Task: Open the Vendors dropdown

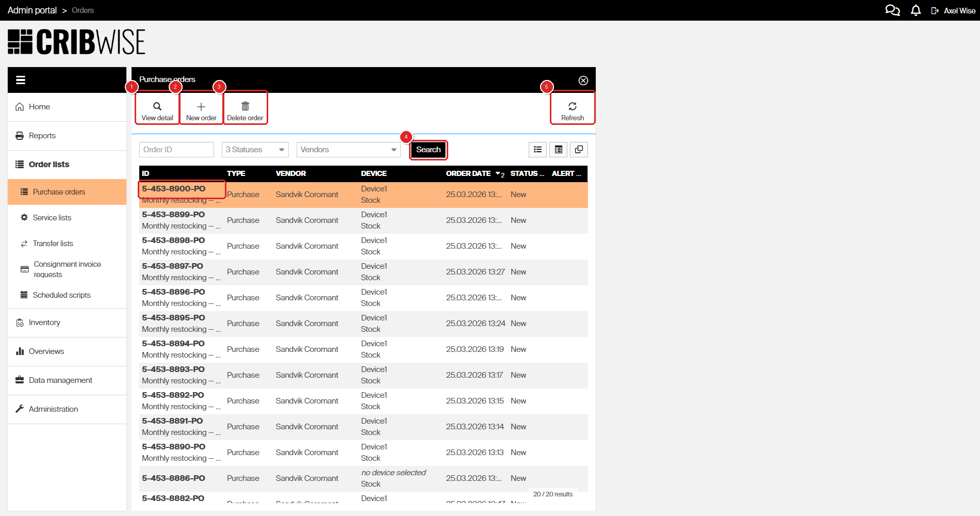Action: pyautogui.click(x=348, y=149)
